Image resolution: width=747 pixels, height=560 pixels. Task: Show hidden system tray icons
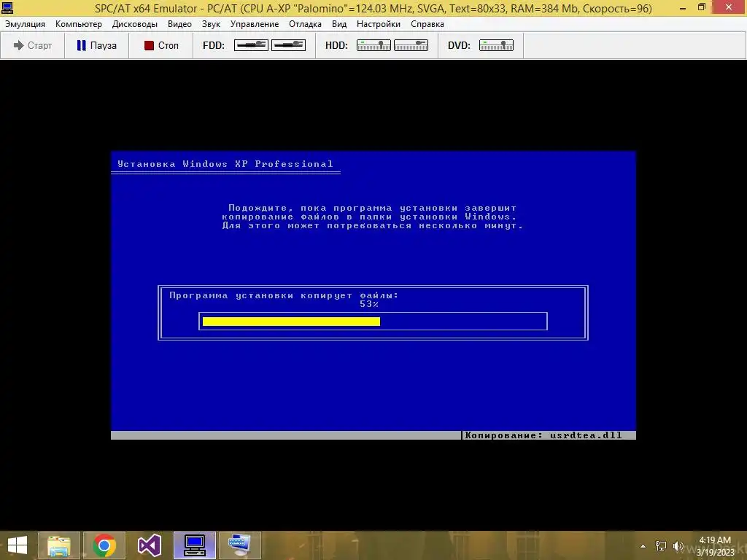click(x=643, y=546)
